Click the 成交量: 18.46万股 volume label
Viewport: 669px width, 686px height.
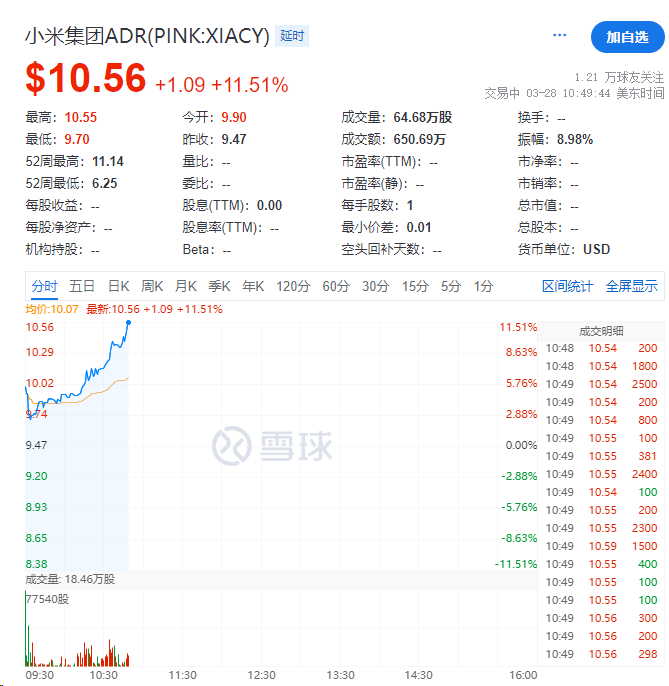point(70,580)
